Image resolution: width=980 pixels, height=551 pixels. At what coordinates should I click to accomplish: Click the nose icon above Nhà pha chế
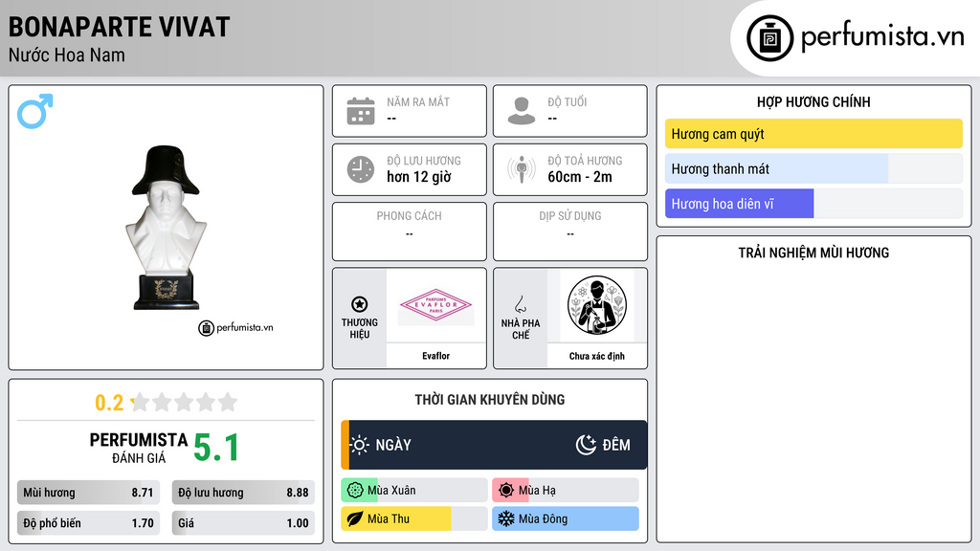(x=520, y=304)
